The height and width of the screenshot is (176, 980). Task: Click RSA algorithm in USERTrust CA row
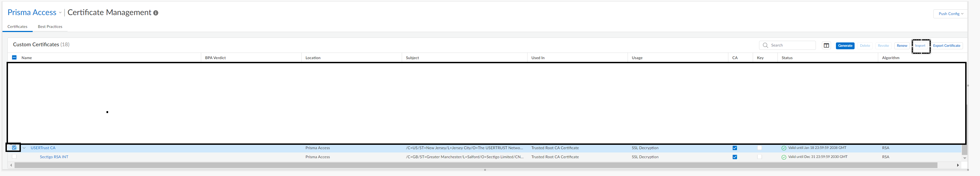(x=886, y=148)
